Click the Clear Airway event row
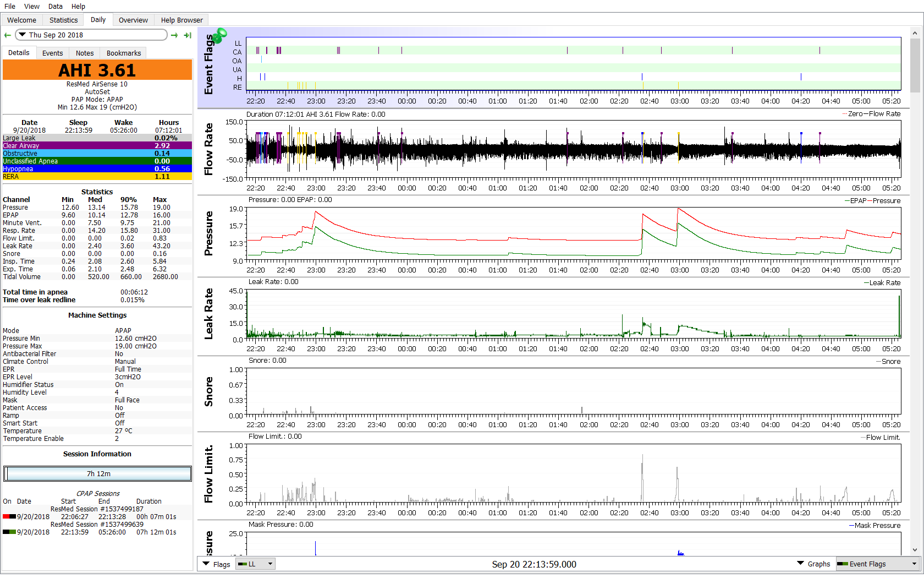Viewport: 924px width, 578px height. [x=97, y=146]
